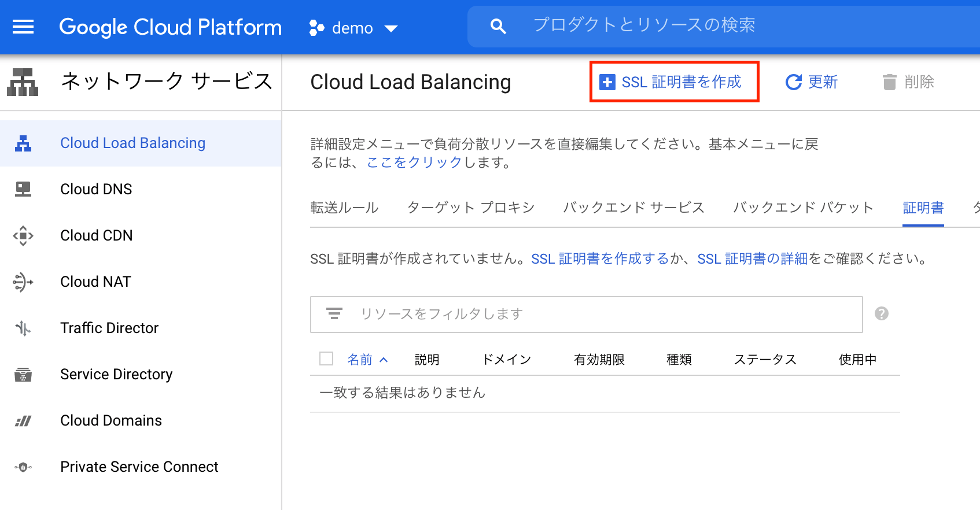Toggle the select-all checkbox in table header
The width and height of the screenshot is (980, 510).
(326, 359)
